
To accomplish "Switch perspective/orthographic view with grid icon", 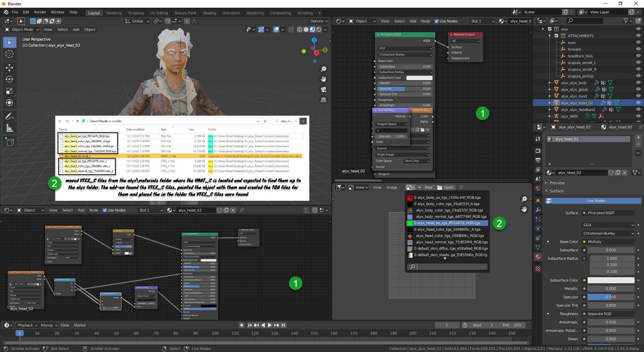I will coord(324,100).
